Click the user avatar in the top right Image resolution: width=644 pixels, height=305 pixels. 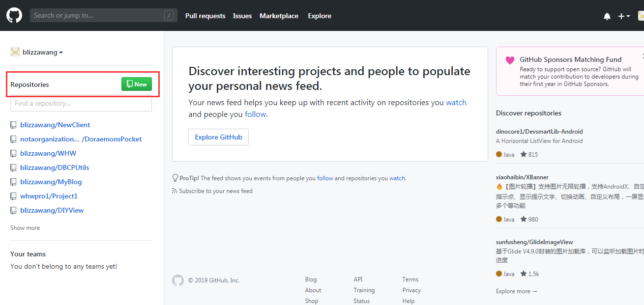point(641,16)
